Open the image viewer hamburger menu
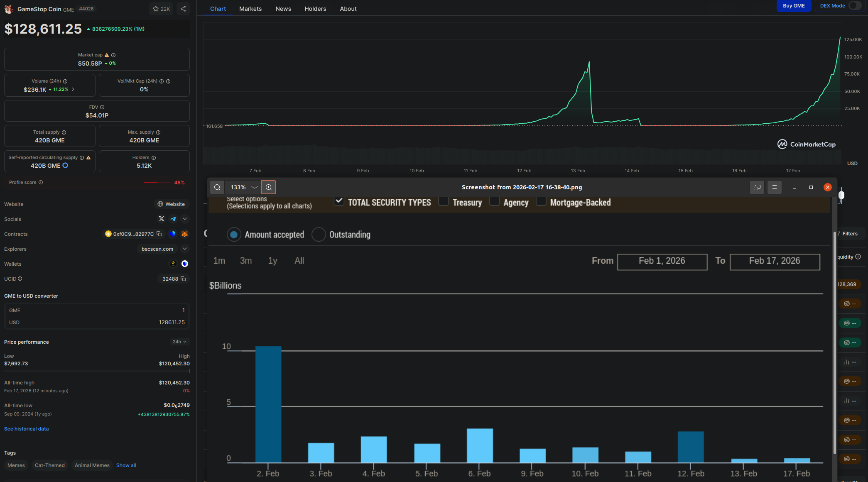The height and width of the screenshot is (482, 868). click(x=775, y=187)
